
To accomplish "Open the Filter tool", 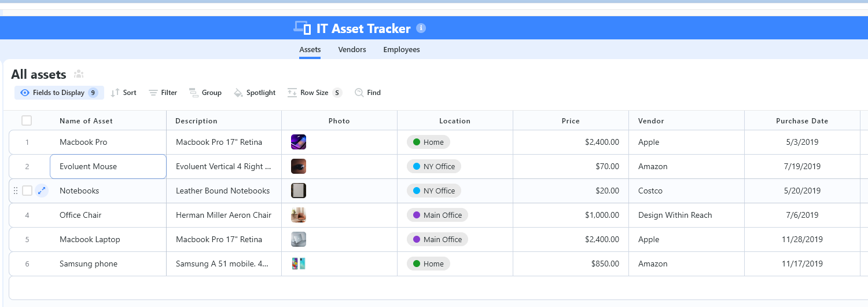I will click(163, 93).
